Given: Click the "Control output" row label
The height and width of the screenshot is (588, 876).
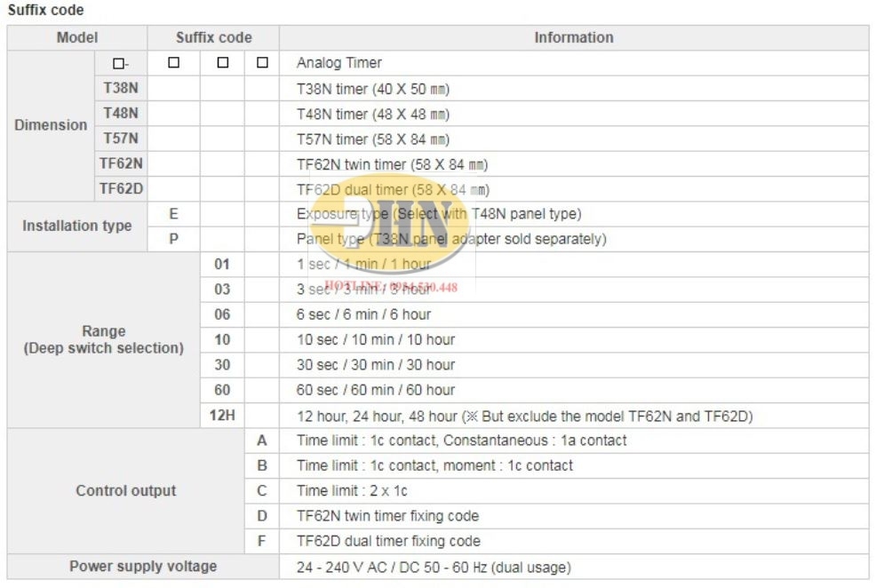Looking at the screenshot, I should (125, 490).
